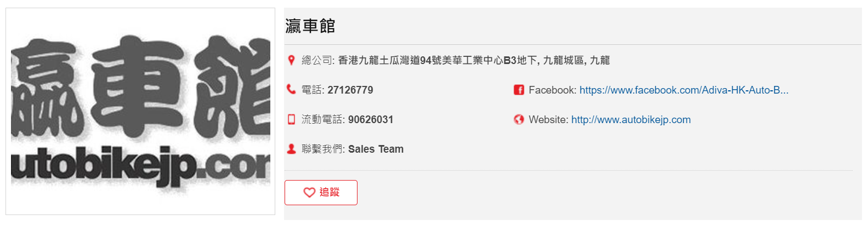Click the mobile number 90626031

click(x=370, y=119)
